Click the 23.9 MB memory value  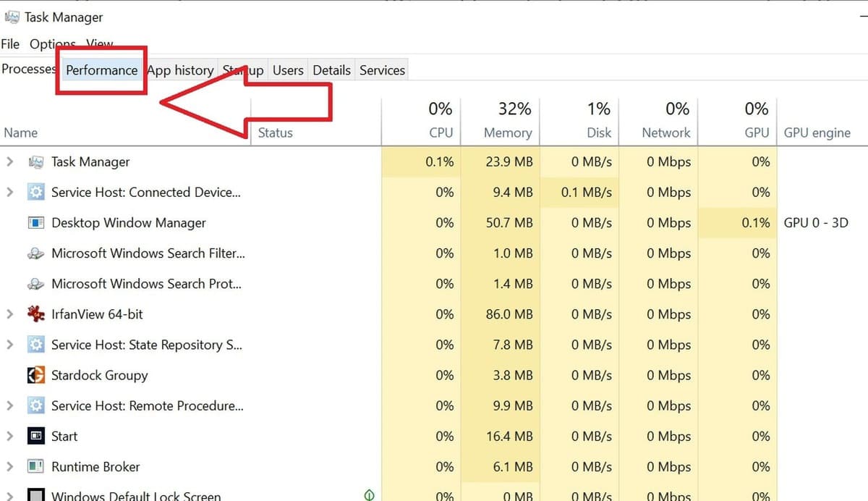click(509, 162)
